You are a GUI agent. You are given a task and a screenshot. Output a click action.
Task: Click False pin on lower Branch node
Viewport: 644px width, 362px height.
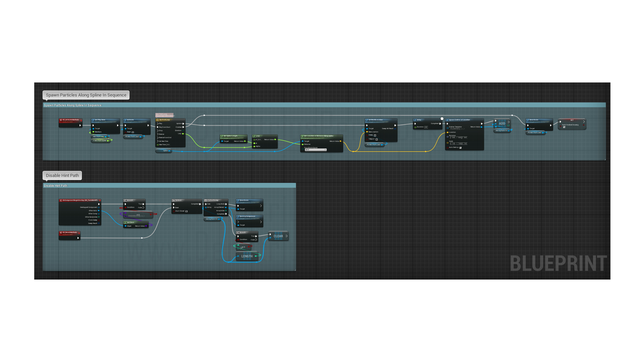pyautogui.click(x=256, y=240)
